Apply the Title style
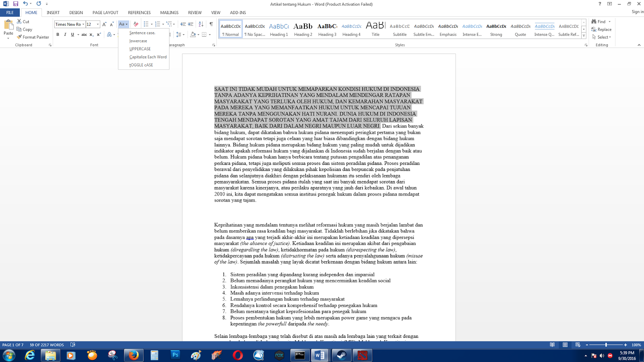This screenshot has width=644, height=362. pos(376,29)
